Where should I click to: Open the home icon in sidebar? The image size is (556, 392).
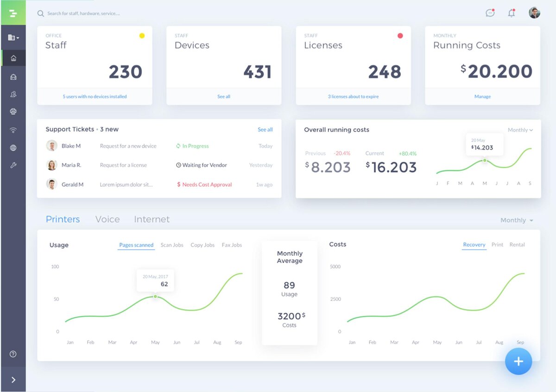click(x=13, y=58)
